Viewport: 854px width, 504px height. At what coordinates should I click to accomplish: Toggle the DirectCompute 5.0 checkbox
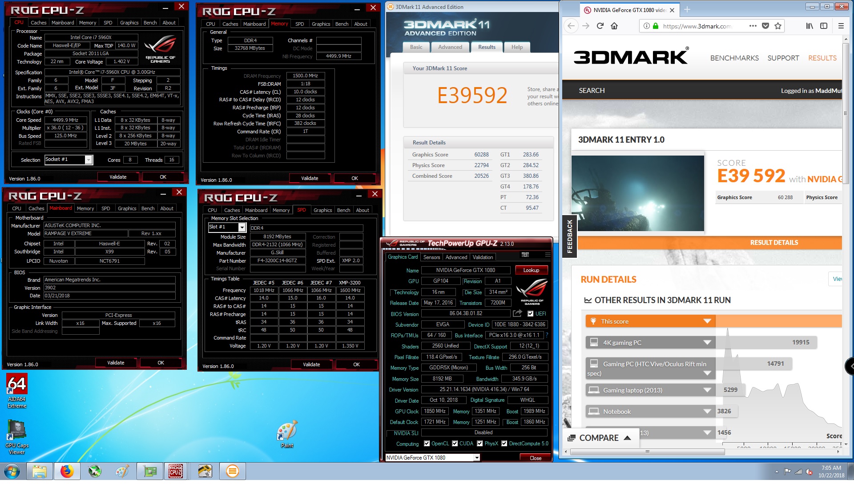click(504, 444)
